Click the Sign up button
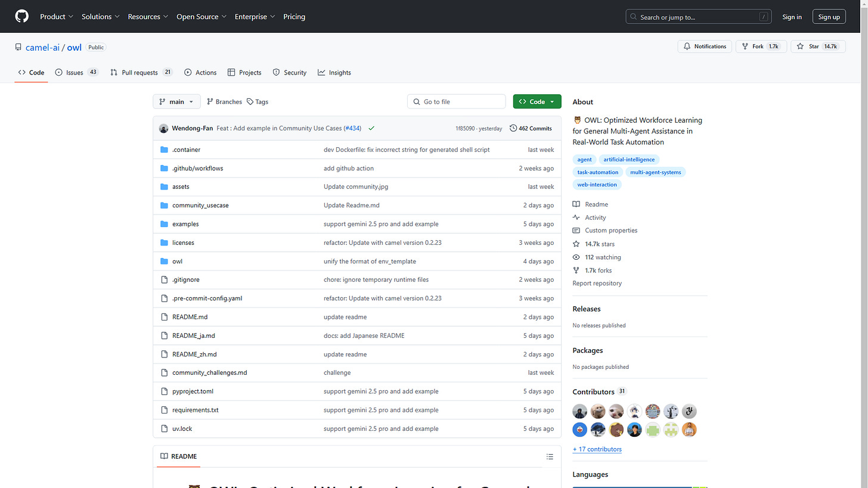Screen dimensions: 868x488 [x=829, y=17]
